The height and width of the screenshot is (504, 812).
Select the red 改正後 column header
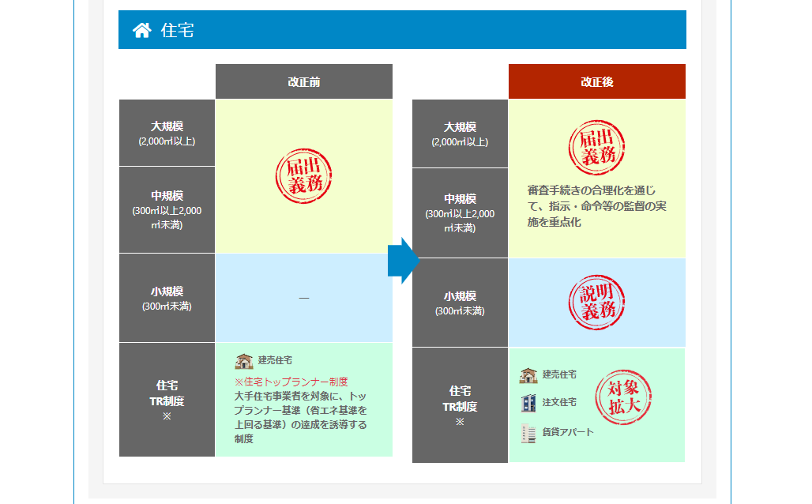[596, 81]
